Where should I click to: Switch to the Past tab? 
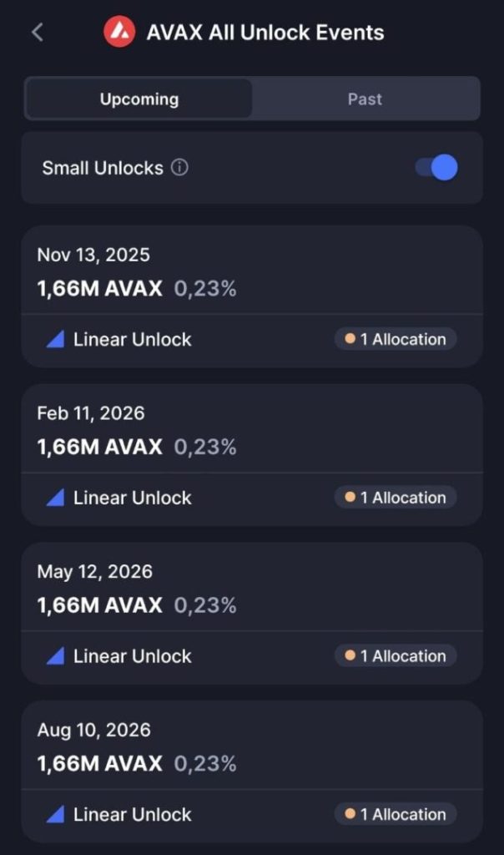click(365, 99)
